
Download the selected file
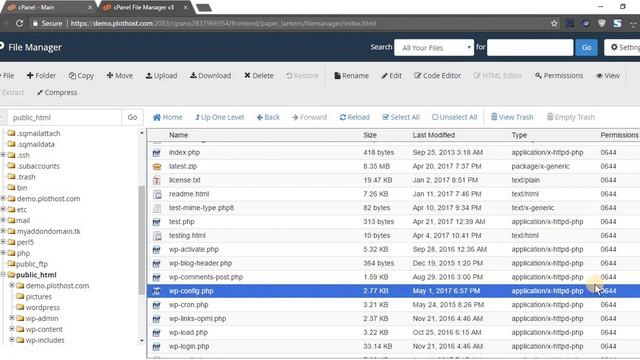211,76
